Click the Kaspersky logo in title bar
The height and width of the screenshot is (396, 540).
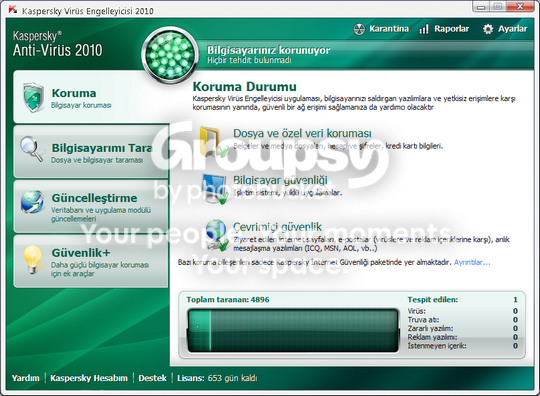(x=13, y=10)
